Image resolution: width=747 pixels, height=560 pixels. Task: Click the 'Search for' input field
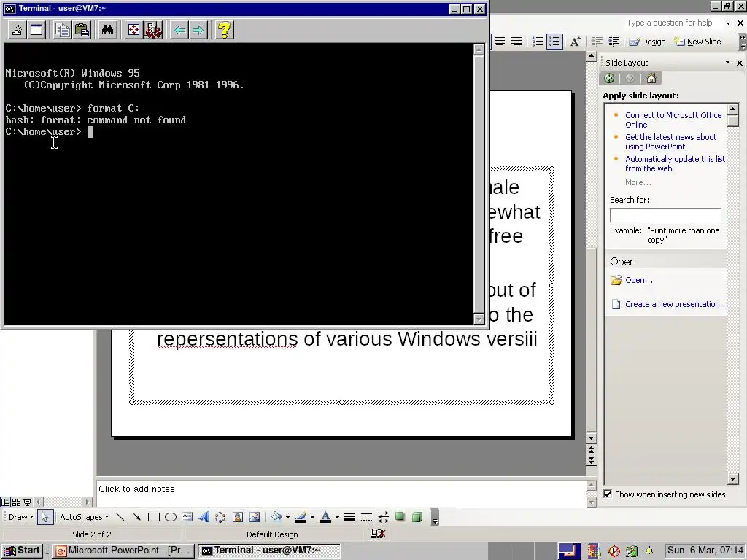point(665,215)
